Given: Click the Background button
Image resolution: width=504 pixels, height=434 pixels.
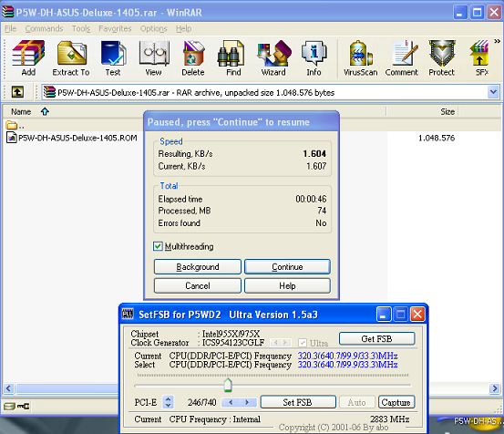Looking at the screenshot, I should (198, 267).
